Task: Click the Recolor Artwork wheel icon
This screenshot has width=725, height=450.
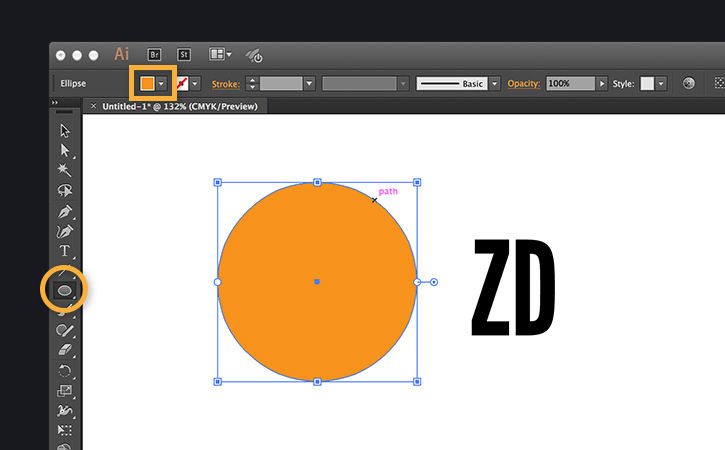Action: coord(688,83)
